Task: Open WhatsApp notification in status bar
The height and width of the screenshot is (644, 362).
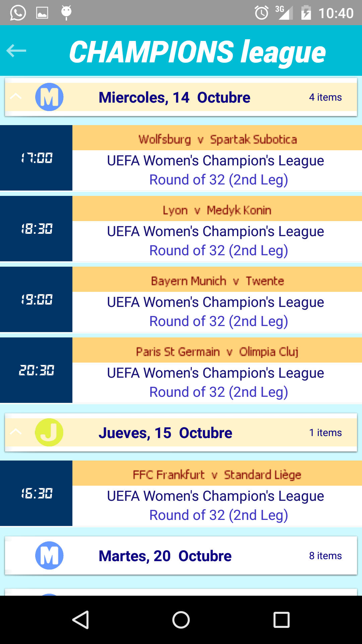Action: 18,13
